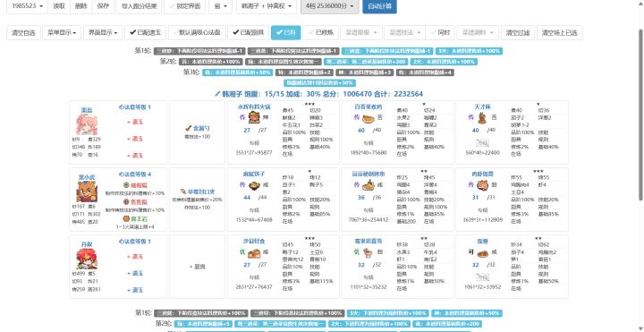
Task: Toggle the 默认满级心法盘 option
Action: [197, 33]
